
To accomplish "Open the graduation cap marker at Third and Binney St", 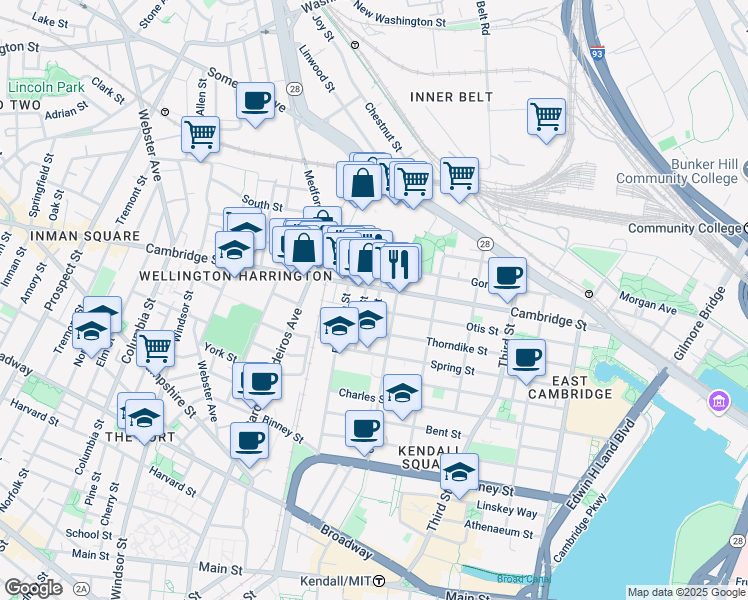I will 459,473.
